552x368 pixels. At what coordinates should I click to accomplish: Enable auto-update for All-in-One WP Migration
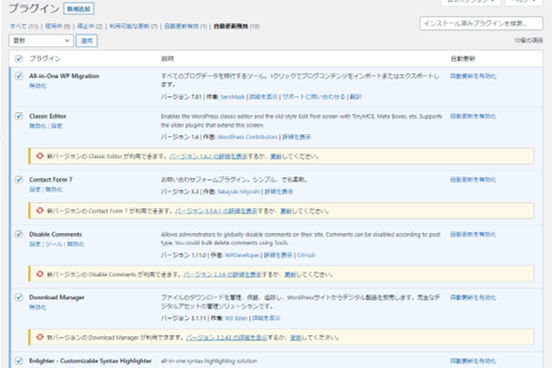473,76
